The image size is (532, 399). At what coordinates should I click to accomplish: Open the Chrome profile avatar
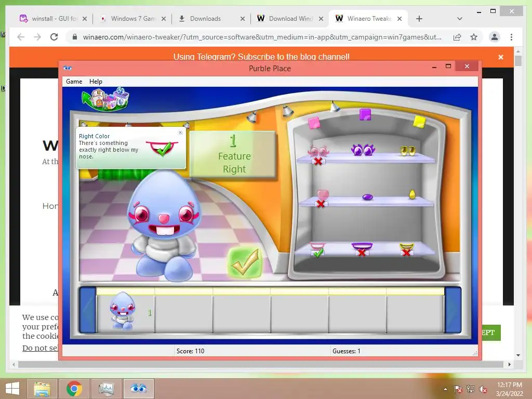[x=495, y=37]
